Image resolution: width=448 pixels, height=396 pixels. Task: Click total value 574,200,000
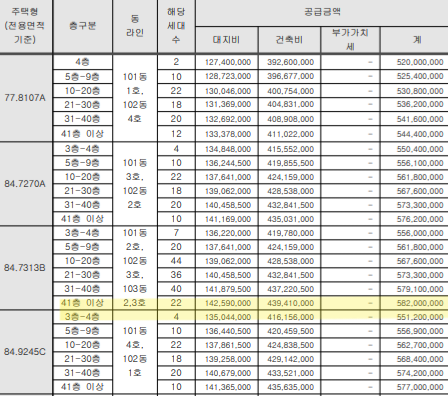pos(420,373)
